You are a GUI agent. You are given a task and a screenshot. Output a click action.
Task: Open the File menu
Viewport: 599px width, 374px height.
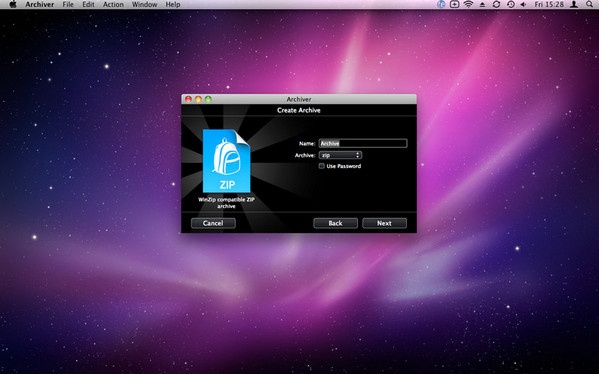pyautogui.click(x=68, y=5)
